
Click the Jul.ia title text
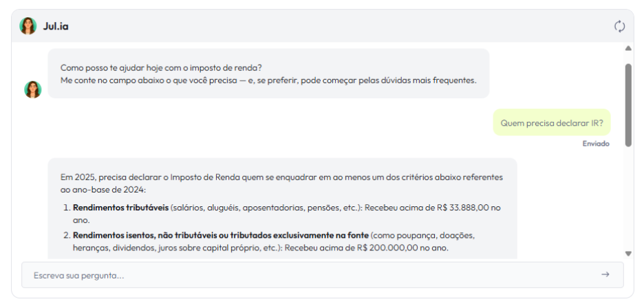tap(56, 27)
